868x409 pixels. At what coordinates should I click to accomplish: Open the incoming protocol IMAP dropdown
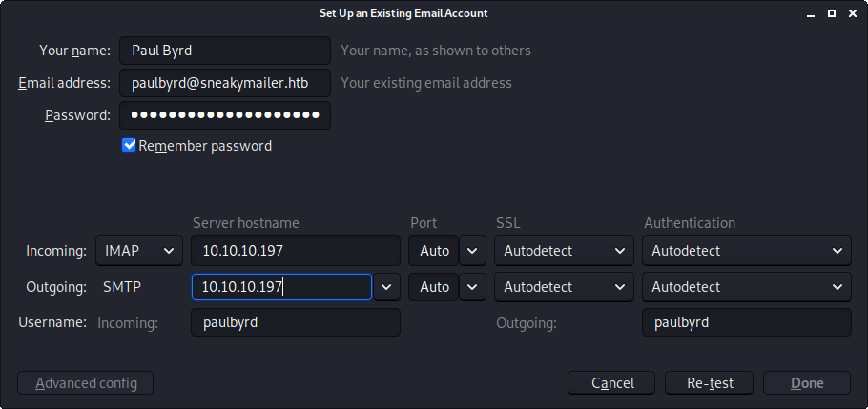pyautogui.click(x=139, y=251)
